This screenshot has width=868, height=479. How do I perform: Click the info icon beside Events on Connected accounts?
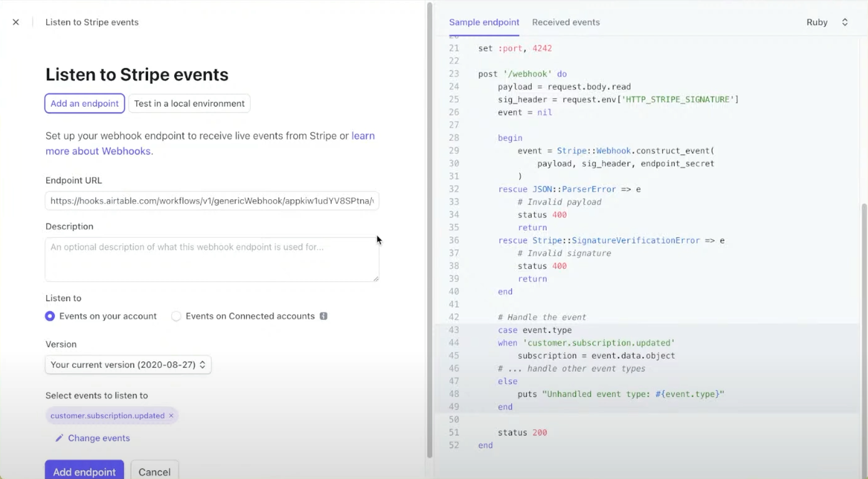324,316
